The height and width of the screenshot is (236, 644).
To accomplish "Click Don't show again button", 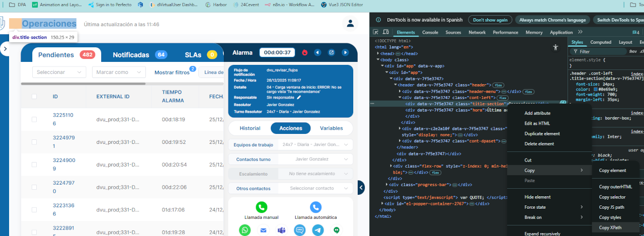I will click(x=490, y=20).
